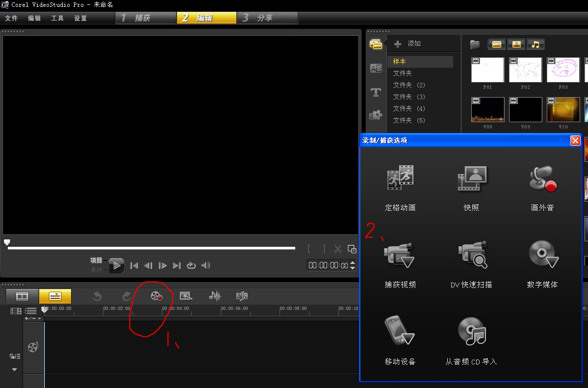Switch to storyboard view
The image size is (588, 388).
[x=22, y=296]
